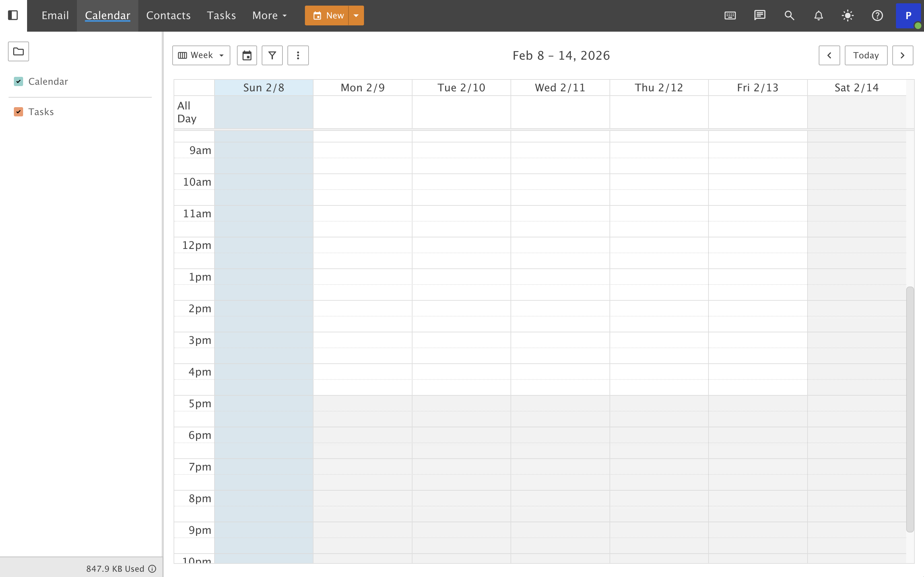Uncheck the Calendar visibility checkbox

click(18, 81)
